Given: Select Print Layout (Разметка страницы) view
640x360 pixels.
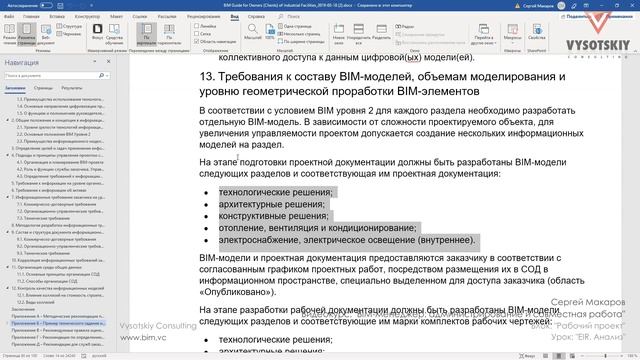Looking at the screenshot, I should point(27,34).
